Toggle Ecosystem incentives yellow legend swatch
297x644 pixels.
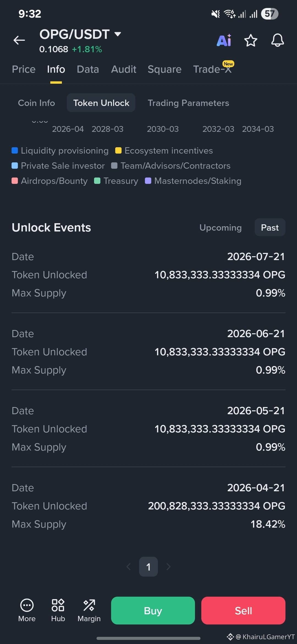tap(118, 151)
